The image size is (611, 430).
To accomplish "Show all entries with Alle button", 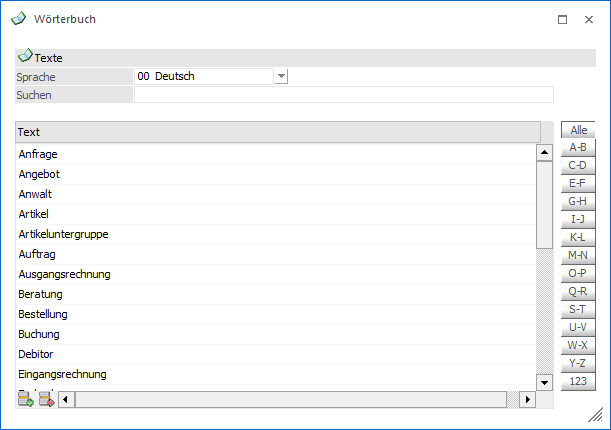I will tap(577, 130).
